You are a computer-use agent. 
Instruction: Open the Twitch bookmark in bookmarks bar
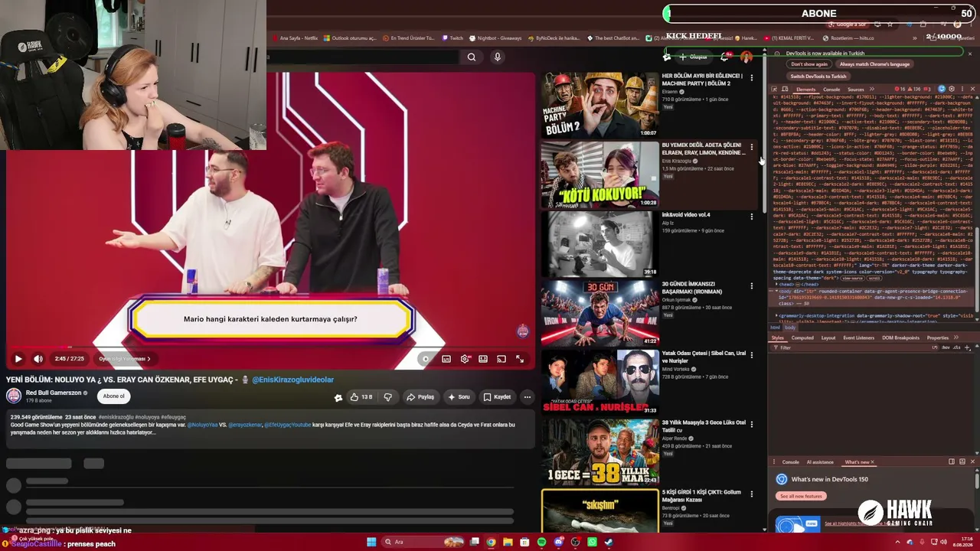coord(452,38)
